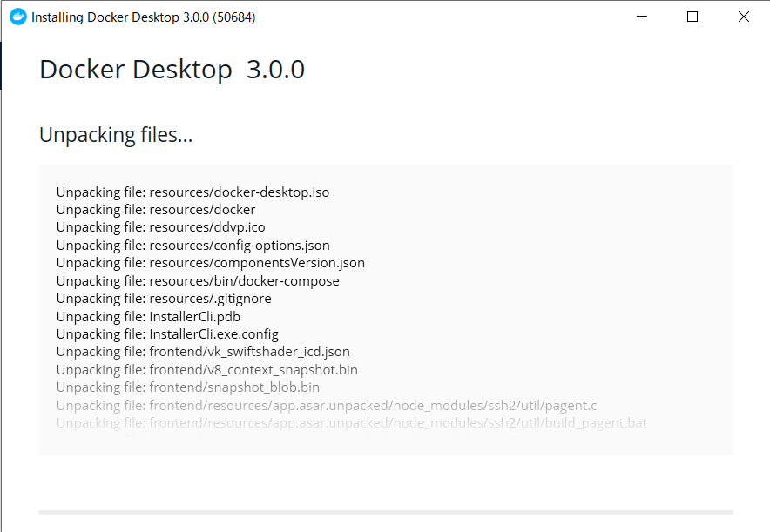
Task: Select log line resources/componentsVersion.json
Action: [x=211, y=263]
